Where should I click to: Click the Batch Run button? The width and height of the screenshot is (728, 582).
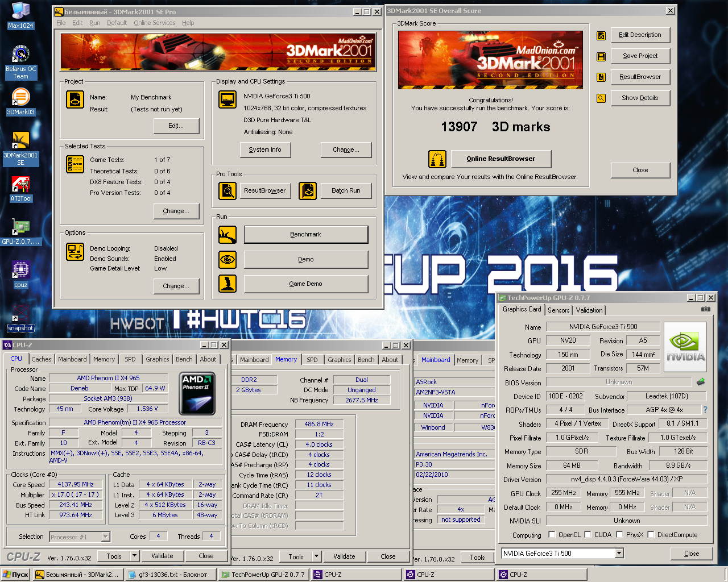(346, 190)
